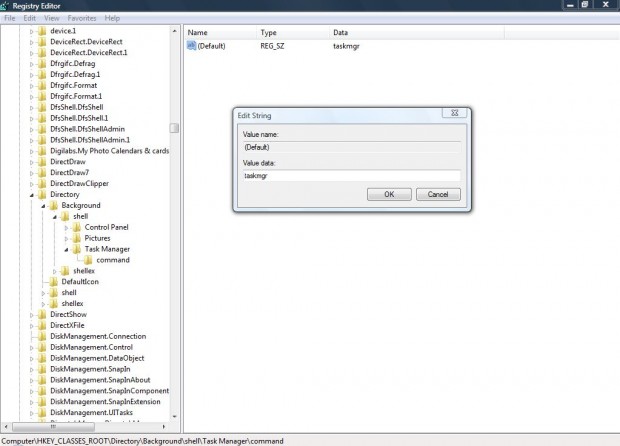
Task: Close the Edit String dialog with X
Action: (x=454, y=113)
